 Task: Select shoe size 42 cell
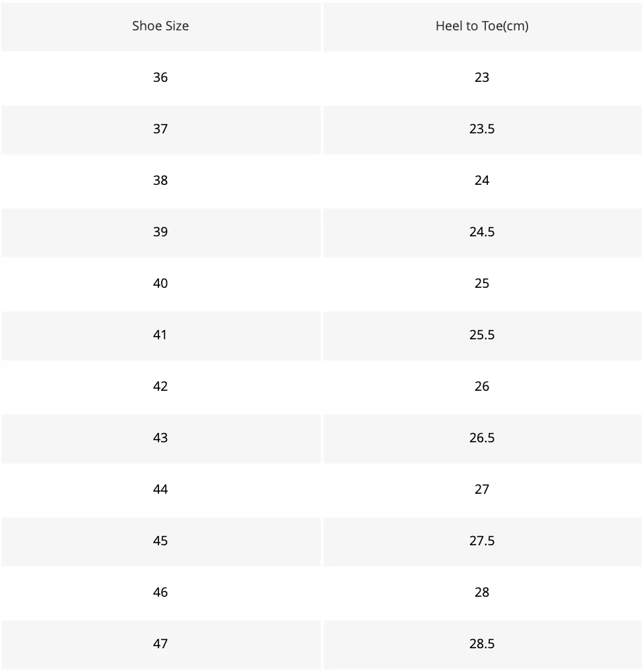click(x=160, y=386)
